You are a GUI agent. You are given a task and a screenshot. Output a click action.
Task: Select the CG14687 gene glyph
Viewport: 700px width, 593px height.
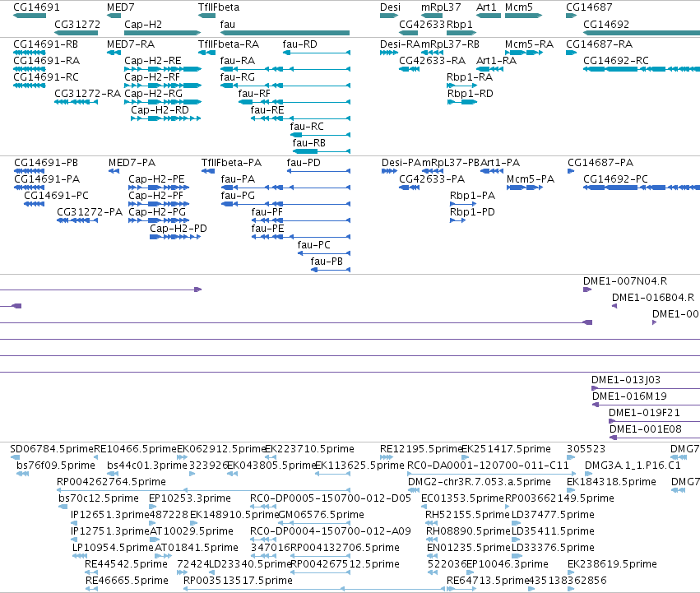tap(571, 16)
